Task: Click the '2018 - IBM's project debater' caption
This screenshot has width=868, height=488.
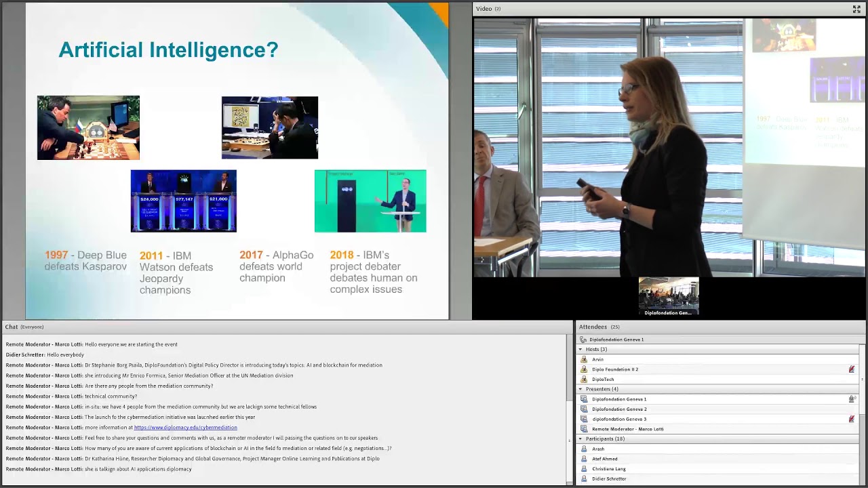Action: 374,272
